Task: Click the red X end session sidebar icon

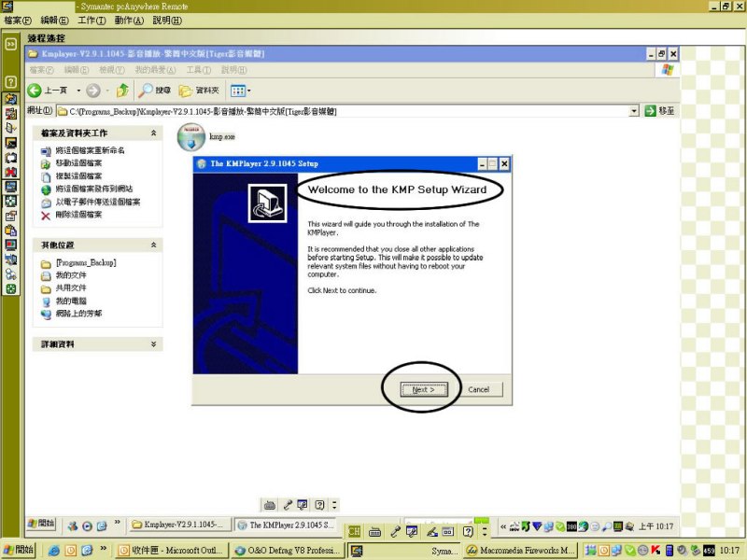Action: tap(10, 172)
